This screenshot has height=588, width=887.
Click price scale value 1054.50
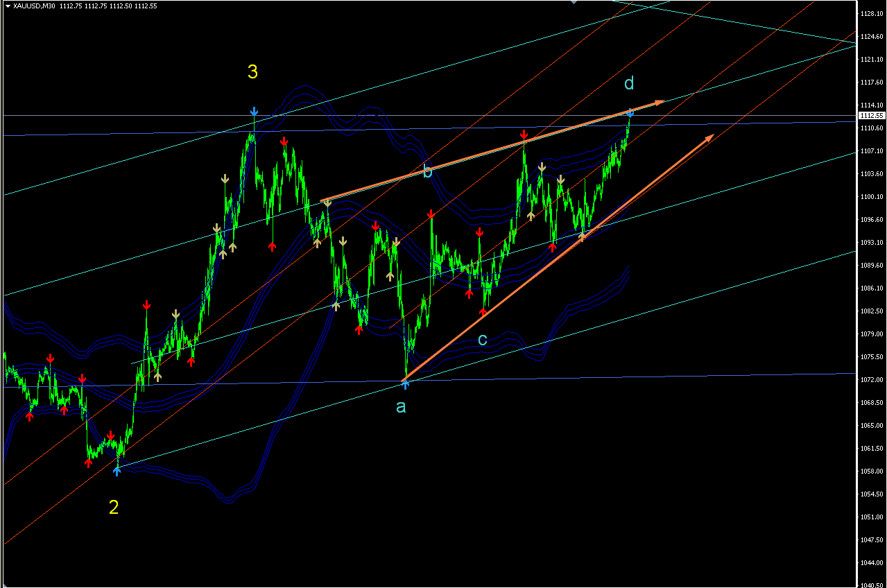click(871, 494)
